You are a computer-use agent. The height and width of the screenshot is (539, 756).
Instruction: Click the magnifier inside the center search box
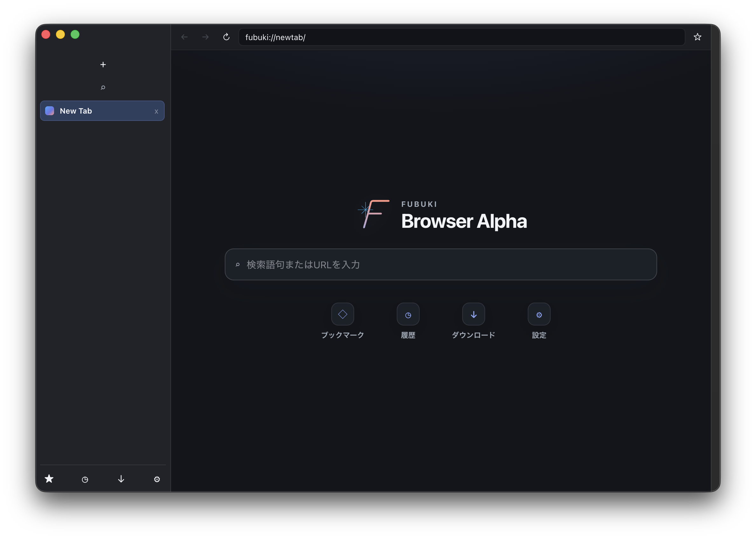click(237, 264)
